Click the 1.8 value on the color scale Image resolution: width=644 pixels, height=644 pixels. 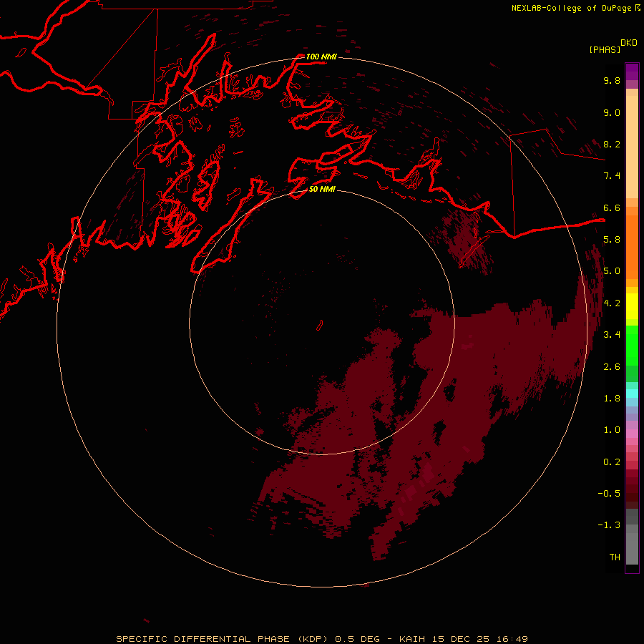(612, 399)
